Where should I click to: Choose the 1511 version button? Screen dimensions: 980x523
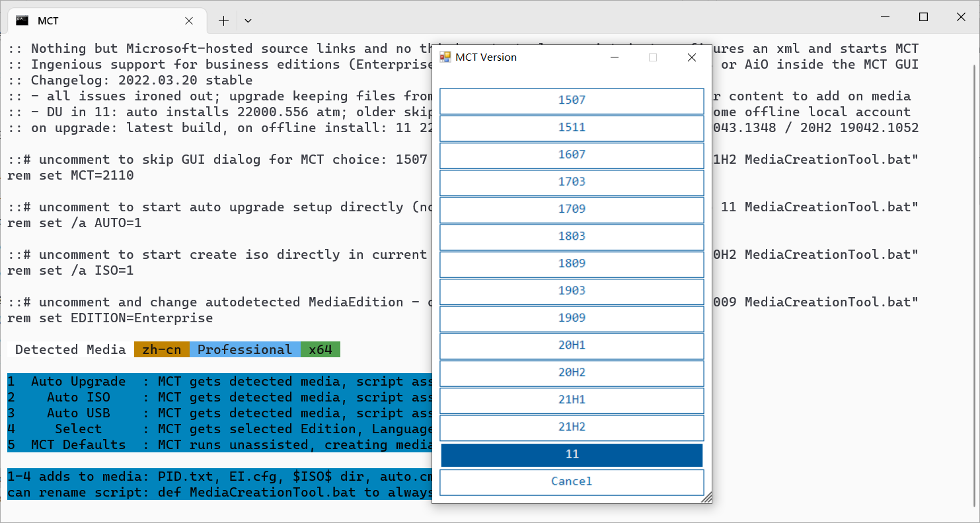click(x=572, y=127)
